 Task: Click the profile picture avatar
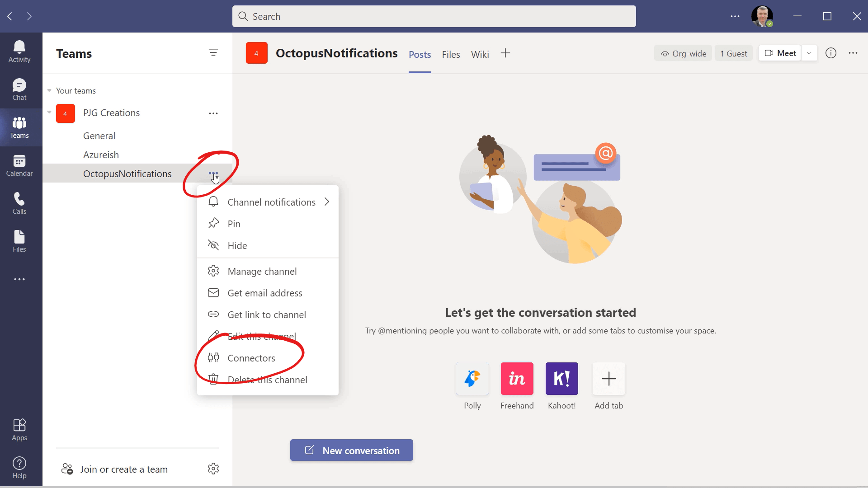[762, 16]
